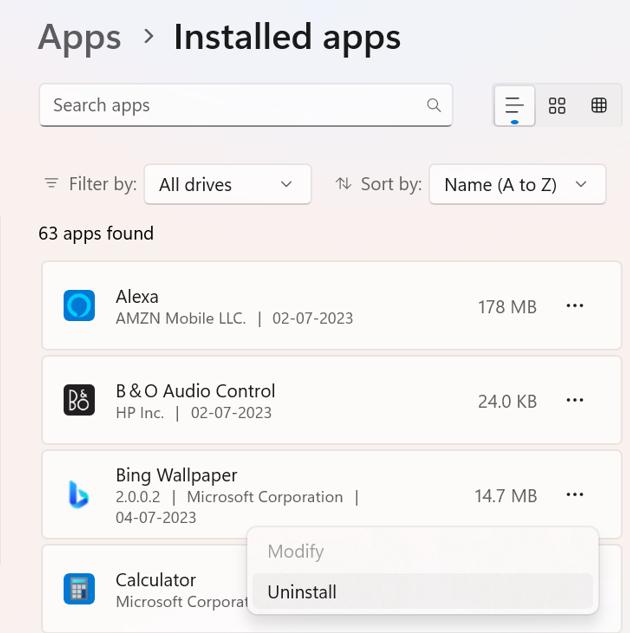
Task: Select the Alexa app name
Action: click(137, 296)
